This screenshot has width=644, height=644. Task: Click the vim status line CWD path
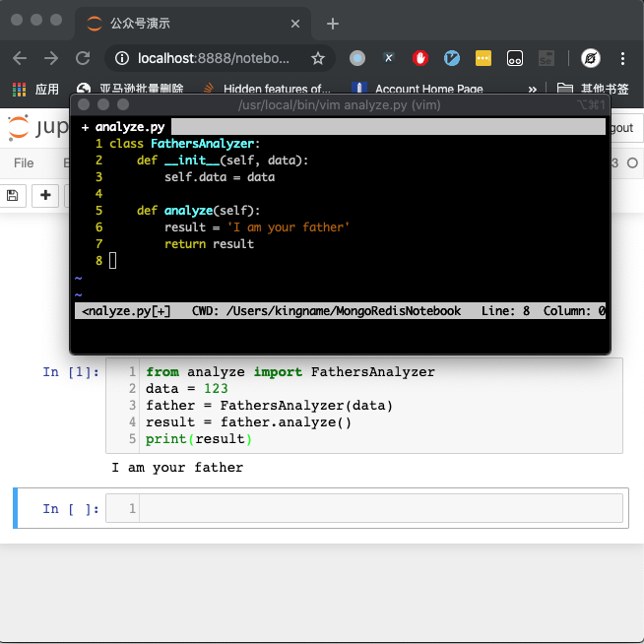pos(326,311)
